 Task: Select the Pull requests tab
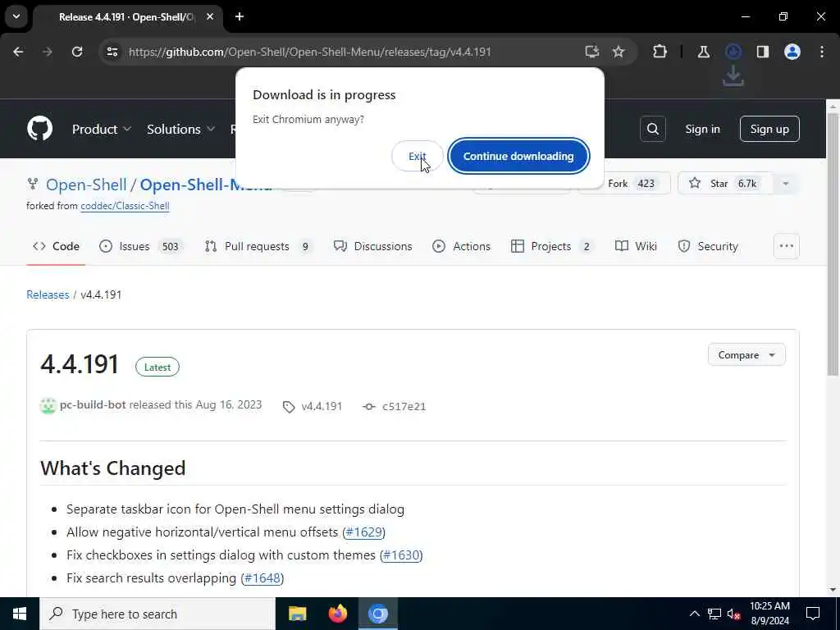point(258,246)
